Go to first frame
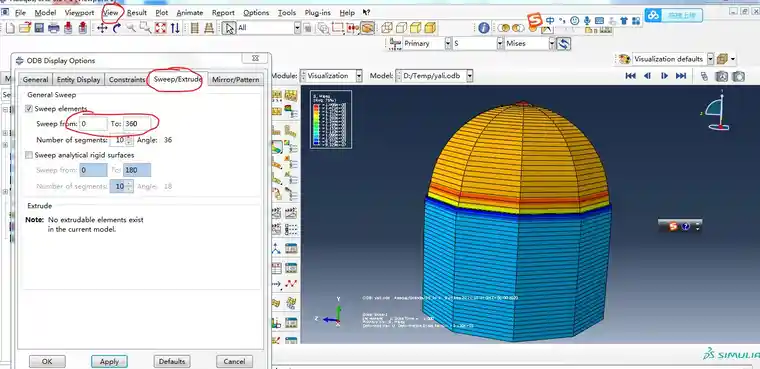This screenshot has height=369, width=760. (630, 76)
